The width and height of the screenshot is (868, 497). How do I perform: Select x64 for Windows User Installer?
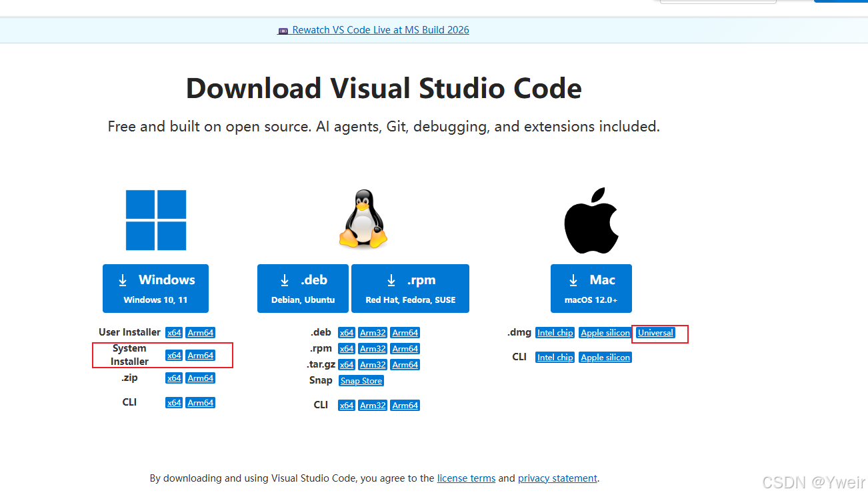pyautogui.click(x=174, y=333)
